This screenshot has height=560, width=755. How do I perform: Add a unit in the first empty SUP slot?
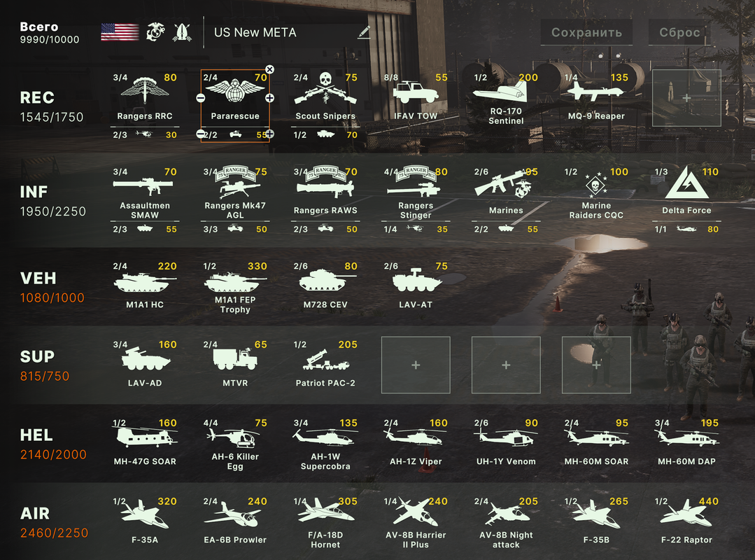(416, 365)
